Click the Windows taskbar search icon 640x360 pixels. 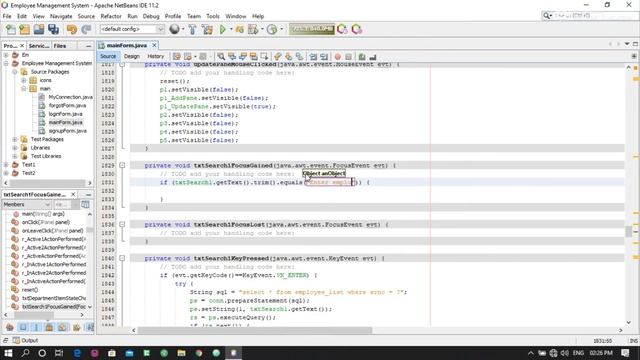click(25, 353)
